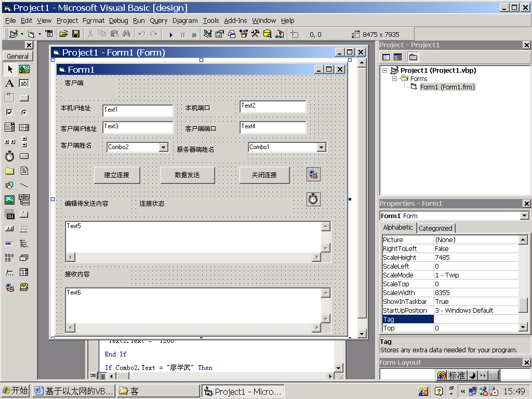Click the ShowInTaskbar property name

pyautogui.click(x=405, y=301)
